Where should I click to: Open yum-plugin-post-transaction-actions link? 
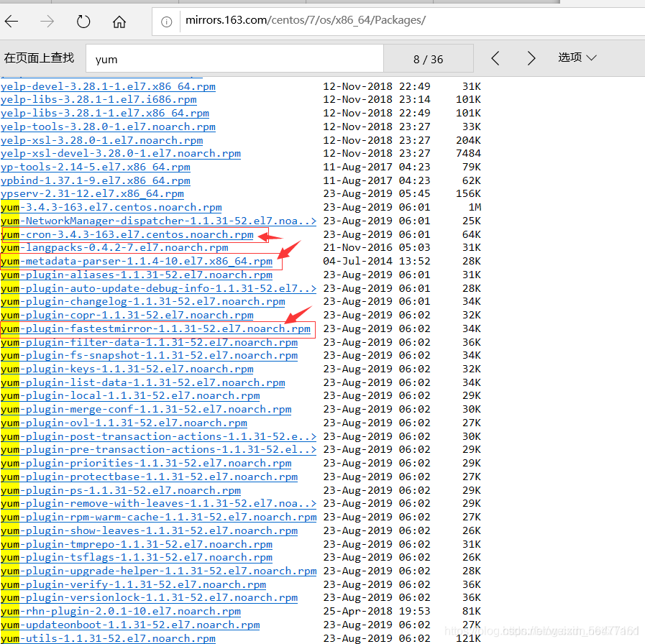[x=158, y=436]
